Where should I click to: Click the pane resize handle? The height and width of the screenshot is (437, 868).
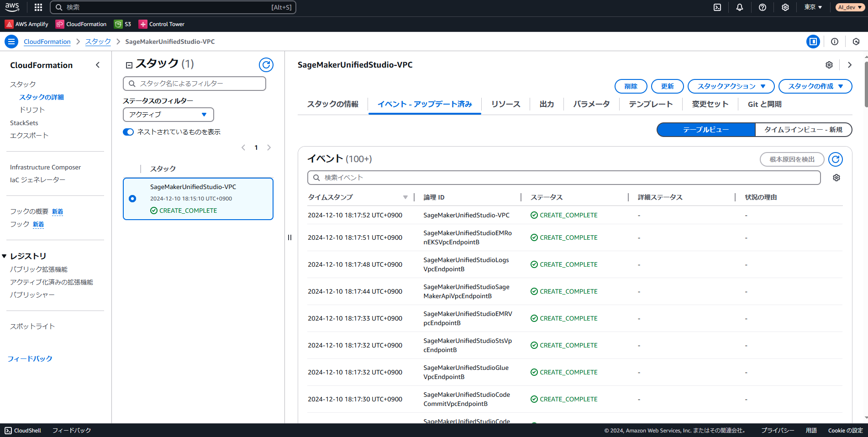[289, 237]
